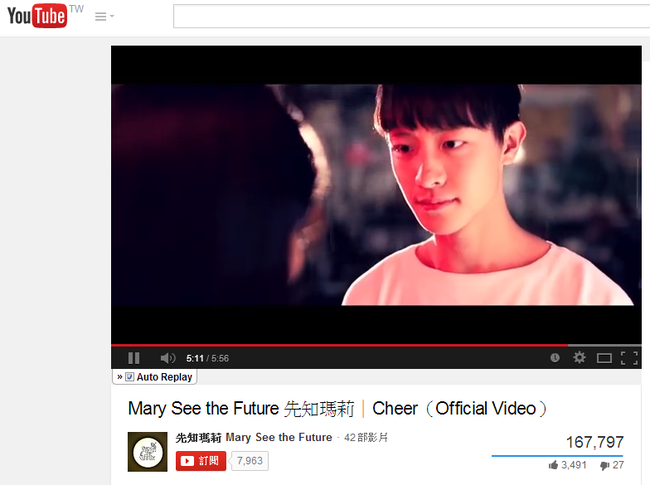This screenshot has width=650, height=485.
Task: Open the guide menu dropdown
Action: pos(104,17)
